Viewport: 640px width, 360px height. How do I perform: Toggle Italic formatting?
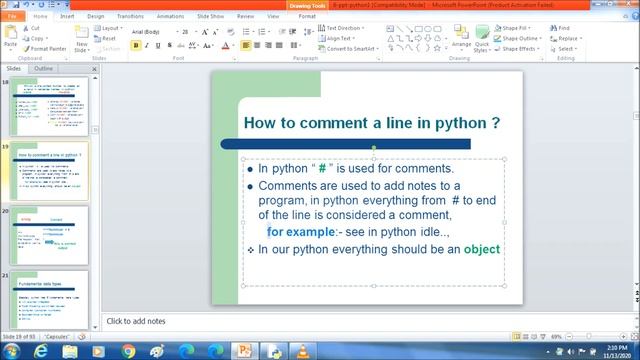(147, 45)
